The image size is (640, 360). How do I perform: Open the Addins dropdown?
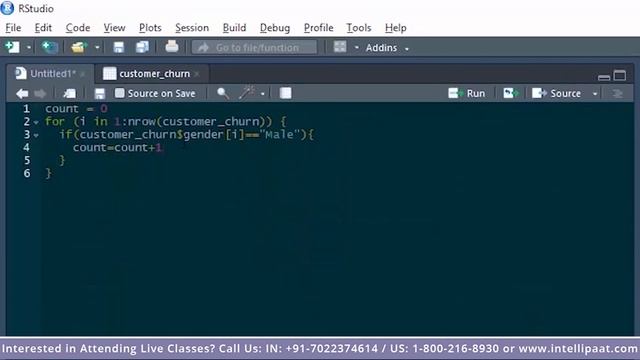tap(387, 48)
